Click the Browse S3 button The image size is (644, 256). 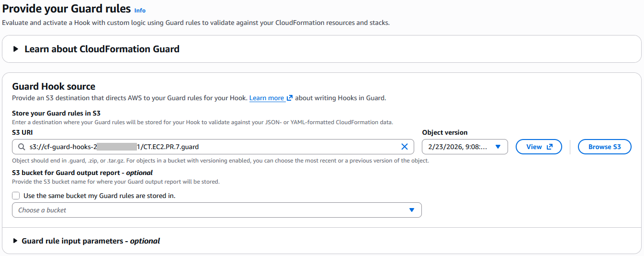(x=604, y=147)
